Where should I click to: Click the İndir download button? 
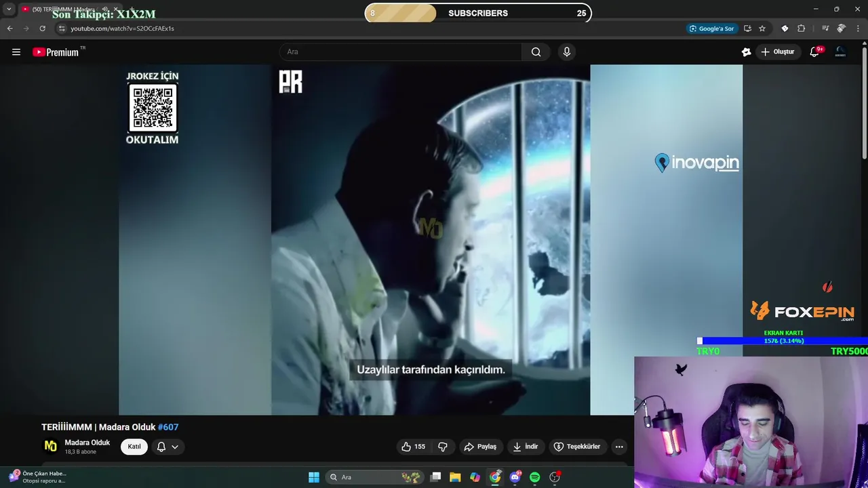click(525, 447)
